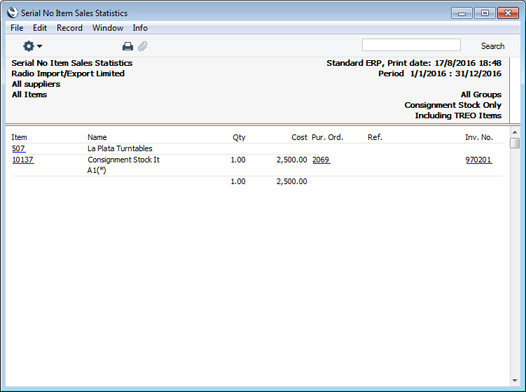The width and height of the screenshot is (526, 392).
Task: Click the printer icon to print report
Action: click(x=127, y=46)
